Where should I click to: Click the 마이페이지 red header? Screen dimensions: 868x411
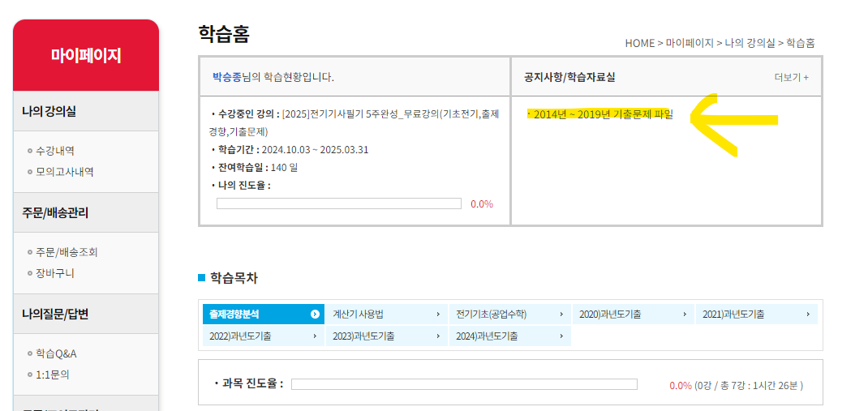pos(86,55)
